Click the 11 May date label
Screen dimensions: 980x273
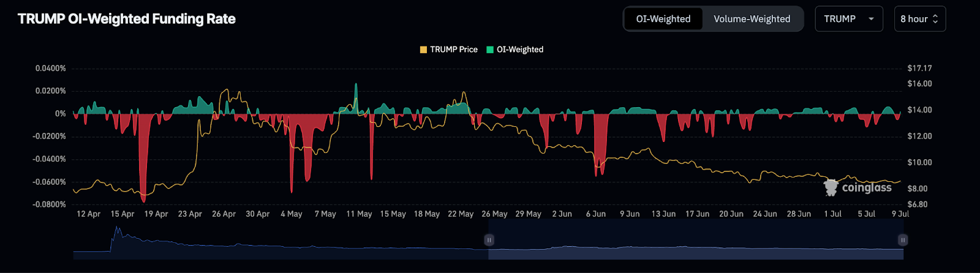[359, 214]
